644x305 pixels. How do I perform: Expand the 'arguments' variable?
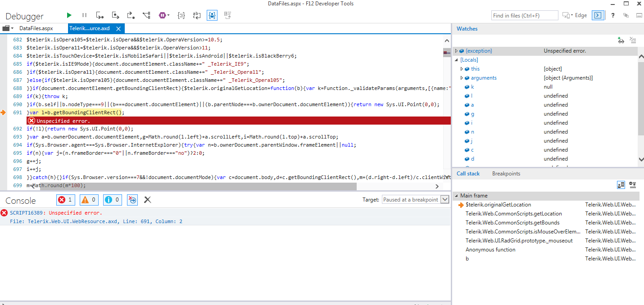[462, 78]
